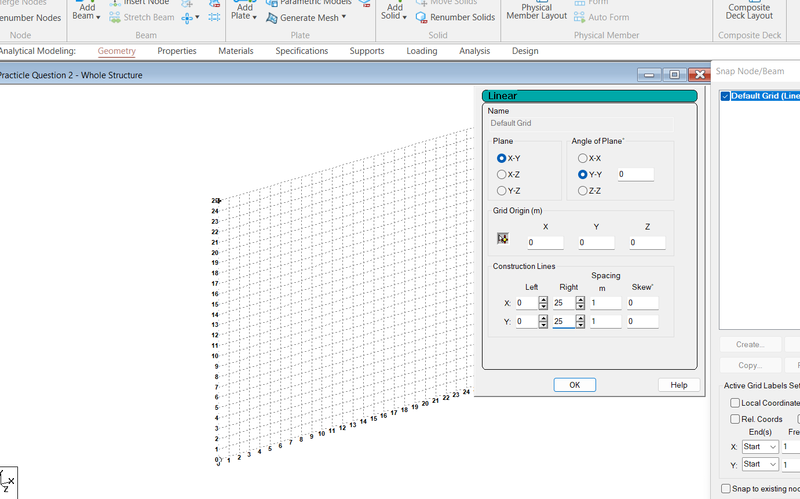
Task: Click Grid Origin X field
Action: (545, 243)
